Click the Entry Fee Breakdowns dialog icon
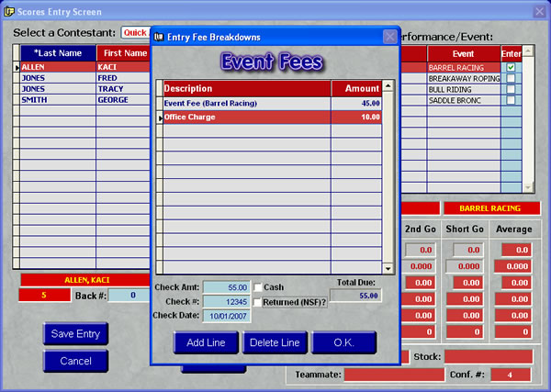551x392 pixels. pos(160,37)
